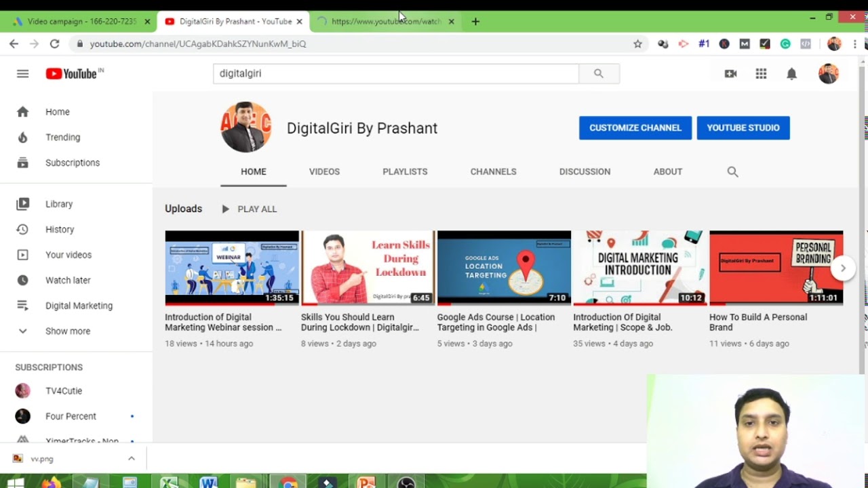Click the digitalgiri search field
The height and width of the screenshot is (488, 868).
(x=396, y=73)
